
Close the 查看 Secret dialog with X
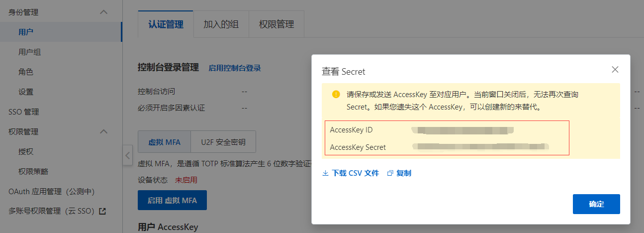(615, 70)
